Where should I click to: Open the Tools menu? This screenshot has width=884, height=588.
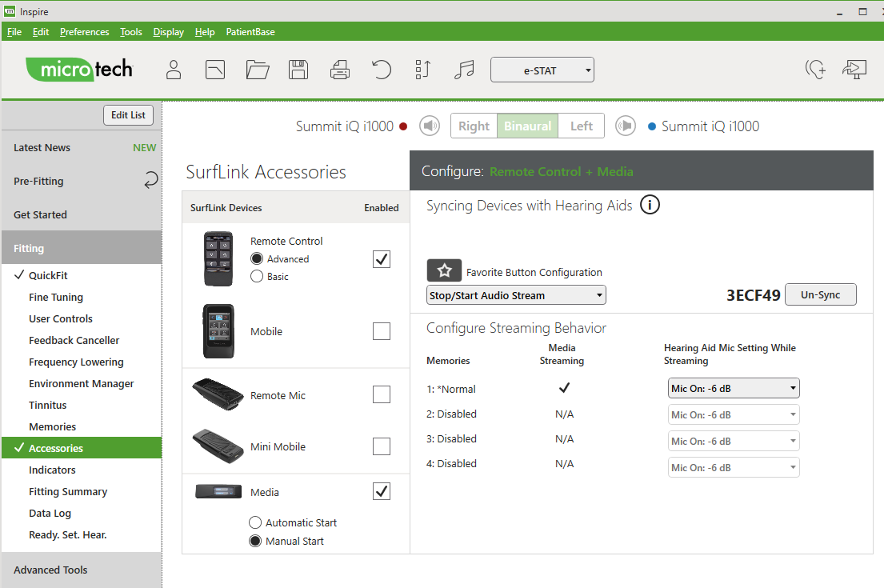[130, 32]
